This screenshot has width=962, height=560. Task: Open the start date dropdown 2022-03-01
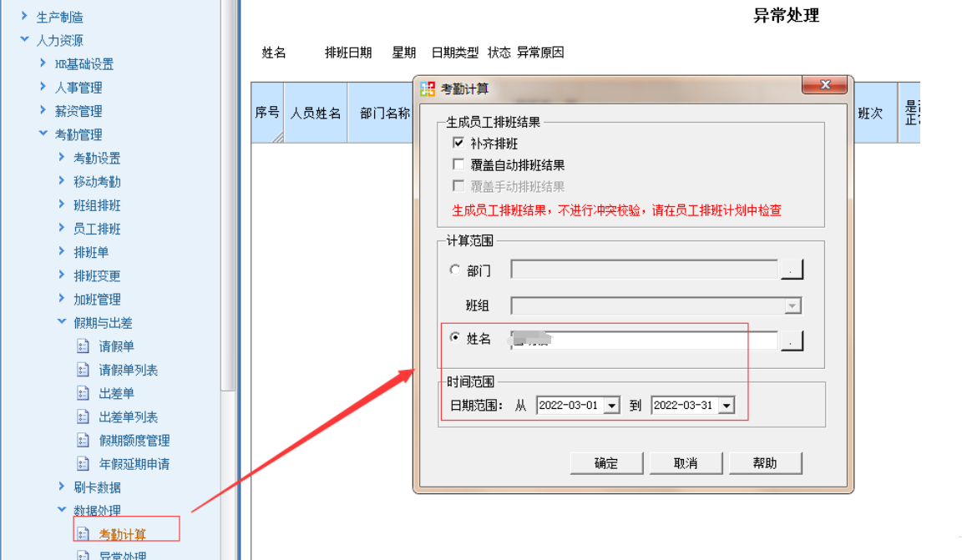pos(611,406)
